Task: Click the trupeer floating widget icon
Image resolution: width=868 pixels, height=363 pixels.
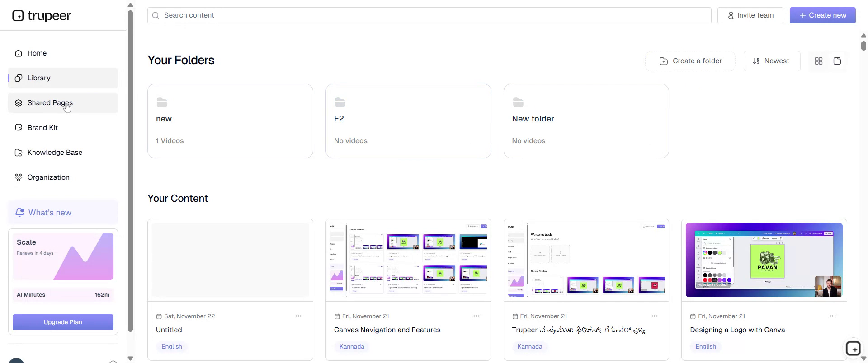Action: (854, 349)
